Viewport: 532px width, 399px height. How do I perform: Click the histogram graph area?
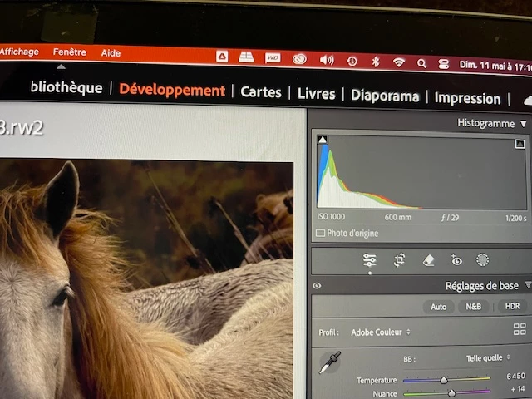click(x=421, y=172)
